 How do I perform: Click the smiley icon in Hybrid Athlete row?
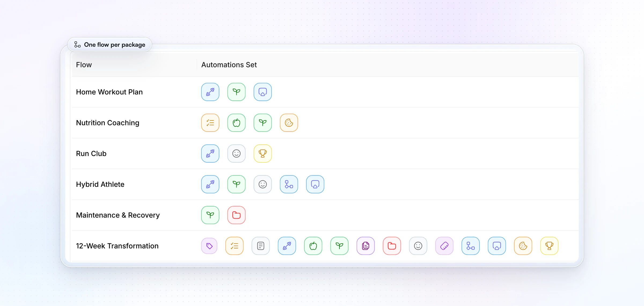tap(263, 184)
